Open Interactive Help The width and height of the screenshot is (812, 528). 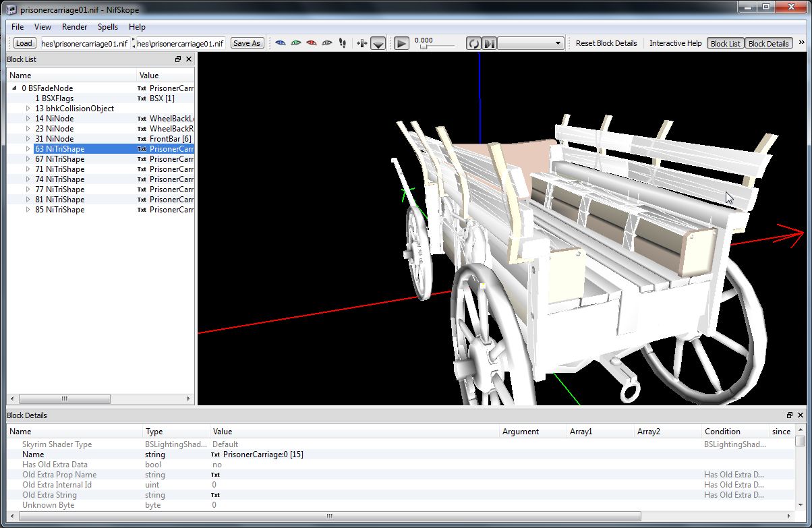[x=675, y=43]
